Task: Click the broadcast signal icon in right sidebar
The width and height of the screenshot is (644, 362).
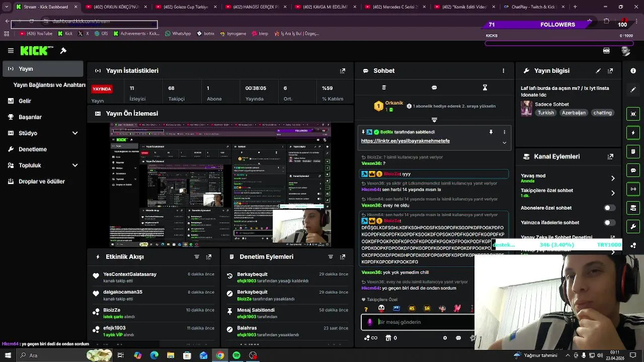Action: point(633,189)
